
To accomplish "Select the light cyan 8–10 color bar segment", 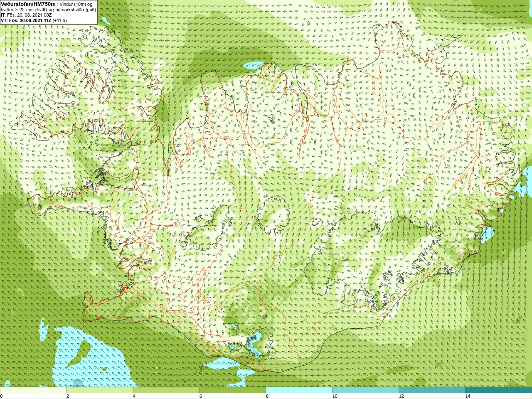I will pyautogui.click(x=299, y=390).
